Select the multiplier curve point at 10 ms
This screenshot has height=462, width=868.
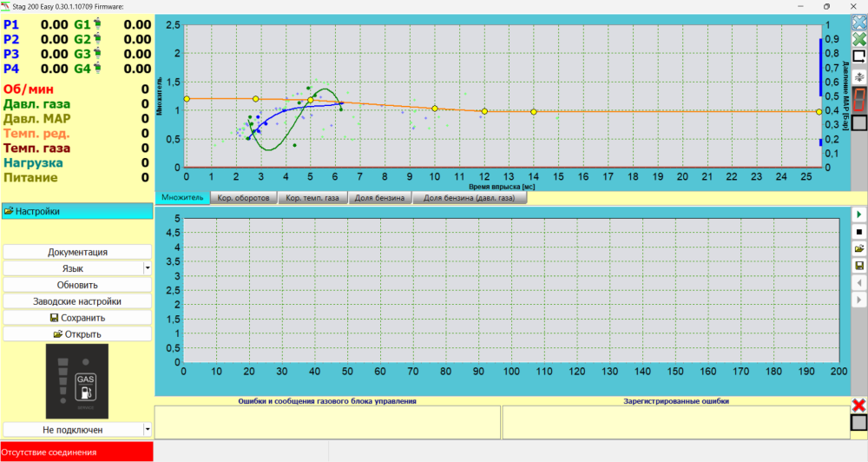(435, 109)
